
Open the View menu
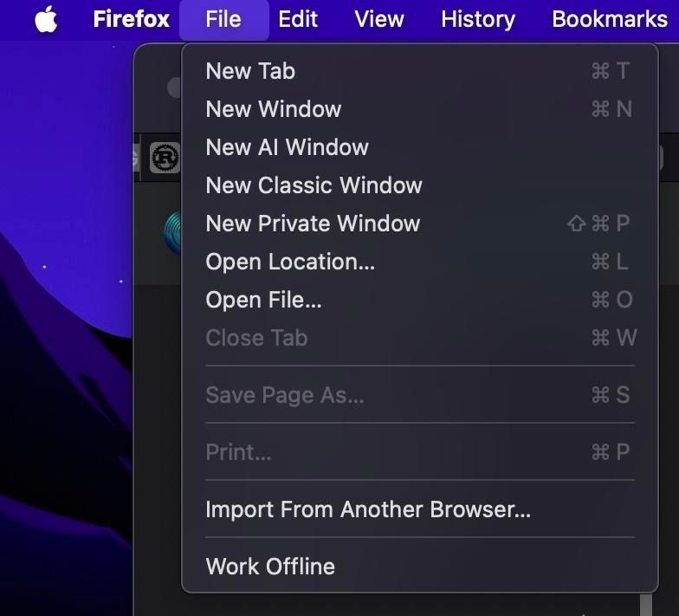(x=379, y=19)
